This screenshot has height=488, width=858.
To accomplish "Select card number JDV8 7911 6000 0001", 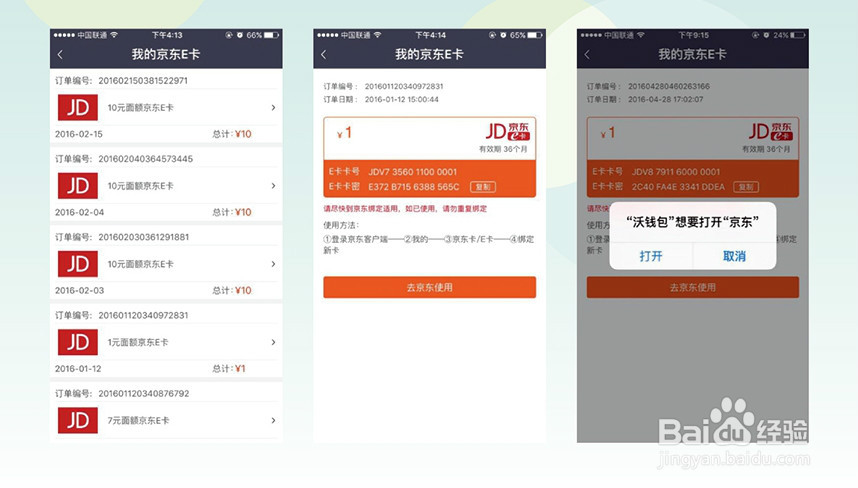I will pos(676,172).
